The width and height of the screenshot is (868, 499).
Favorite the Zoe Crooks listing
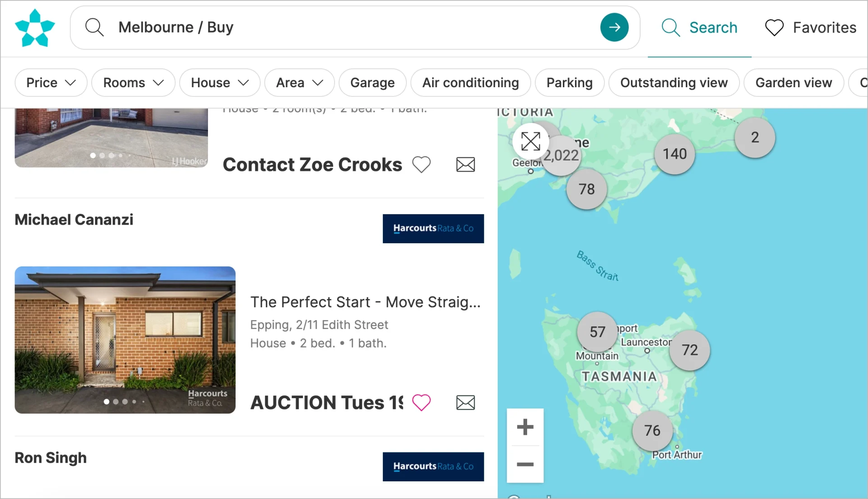[422, 165]
